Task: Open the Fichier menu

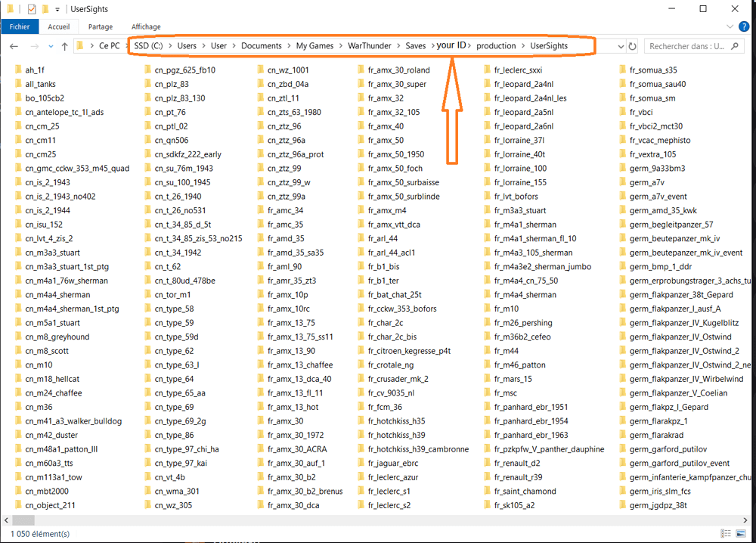Action: pos(20,27)
